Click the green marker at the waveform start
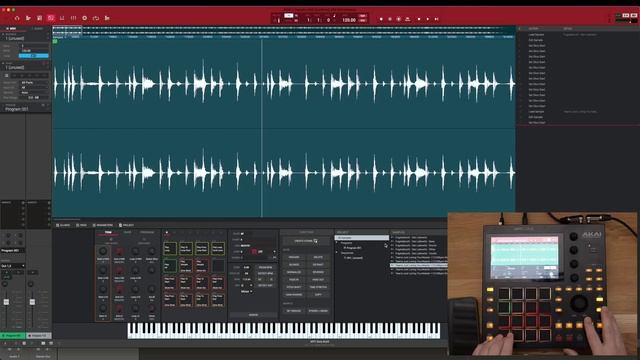This screenshot has height=360, width=640. [55, 41]
